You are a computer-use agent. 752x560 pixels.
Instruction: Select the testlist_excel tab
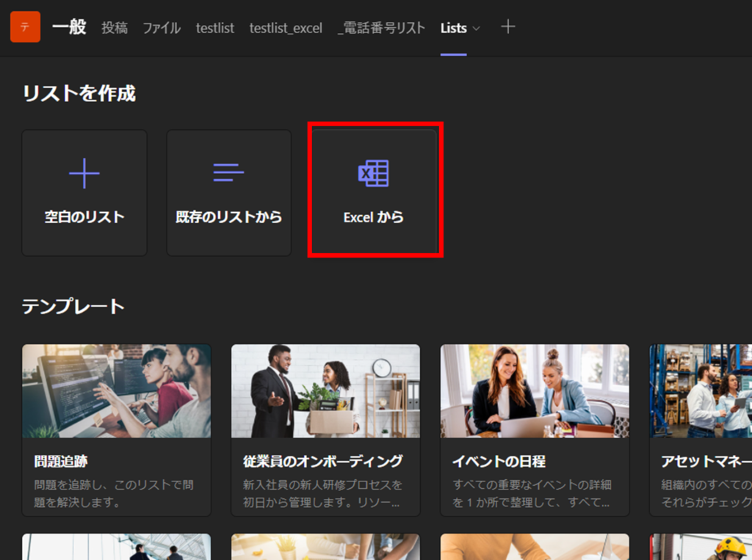tap(286, 28)
